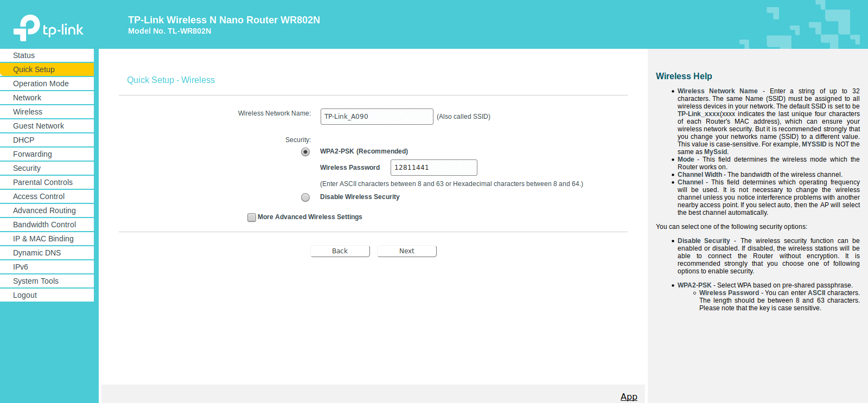
Task: Open the Access Control menu item
Action: click(x=47, y=196)
